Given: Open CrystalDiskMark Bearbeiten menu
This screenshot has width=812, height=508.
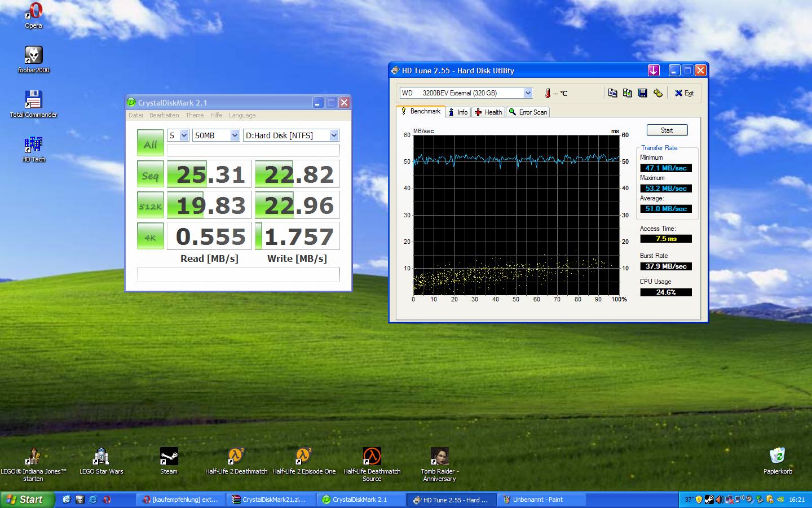Looking at the screenshot, I should [164, 115].
